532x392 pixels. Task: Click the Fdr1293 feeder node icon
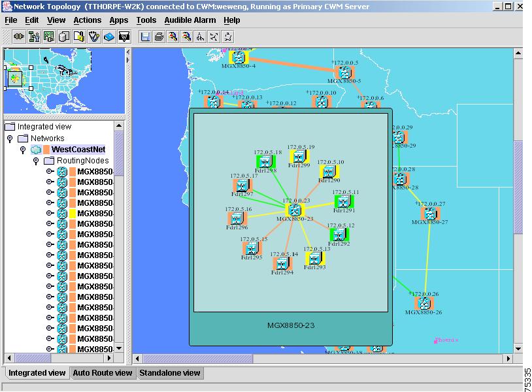pos(315,258)
